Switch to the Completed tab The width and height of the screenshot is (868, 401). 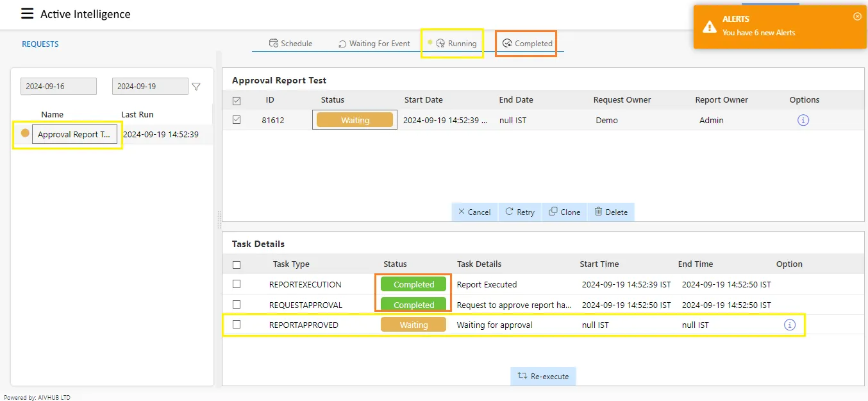point(527,44)
